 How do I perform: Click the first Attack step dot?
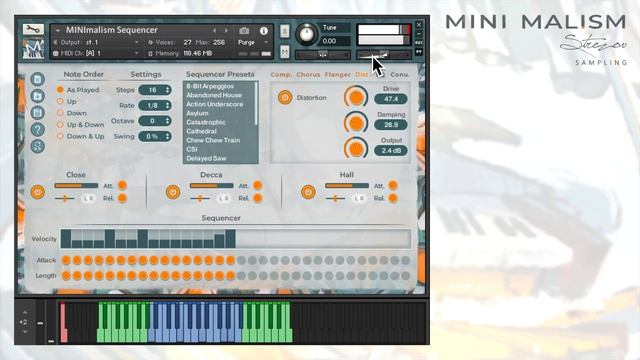66,260
